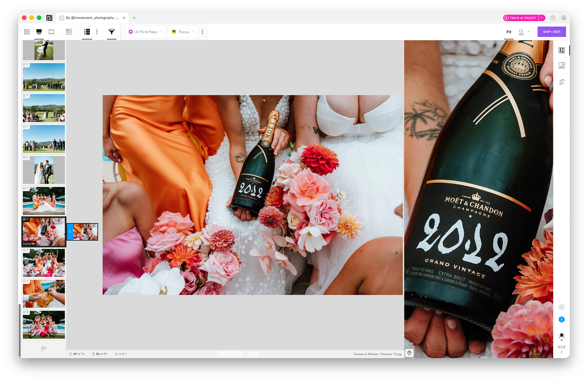Click the file name Teneeka & Mikaela - Previews-76.jpg
The image size is (588, 382).
[377, 354]
